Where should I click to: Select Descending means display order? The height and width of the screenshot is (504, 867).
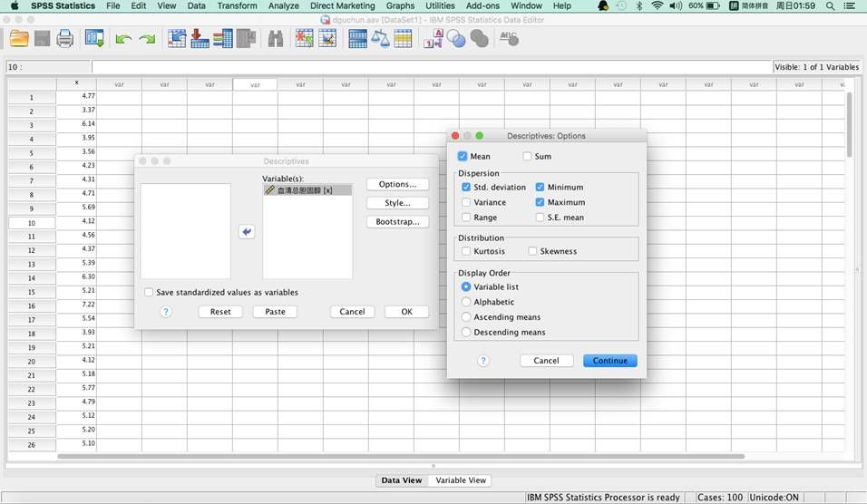[466, 332]
